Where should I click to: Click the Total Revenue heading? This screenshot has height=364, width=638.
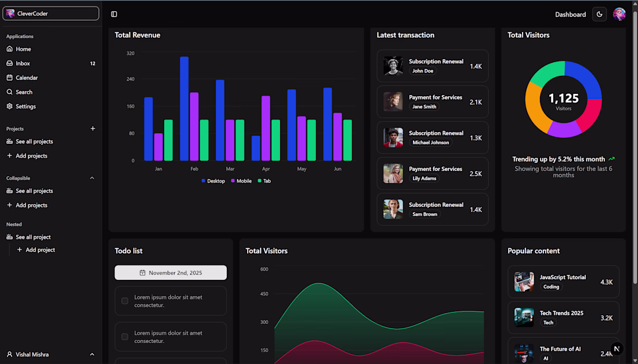click(137, 35)
